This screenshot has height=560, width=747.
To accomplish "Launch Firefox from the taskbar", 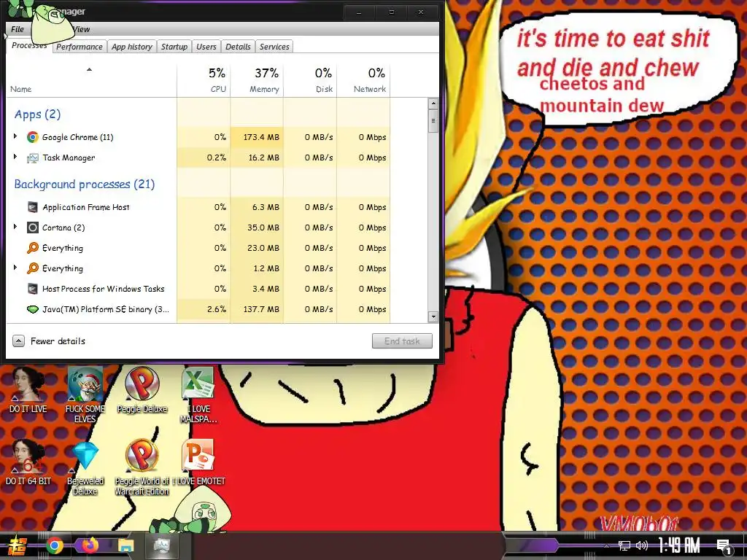I will pyautogui.click(x=90, y=545).
